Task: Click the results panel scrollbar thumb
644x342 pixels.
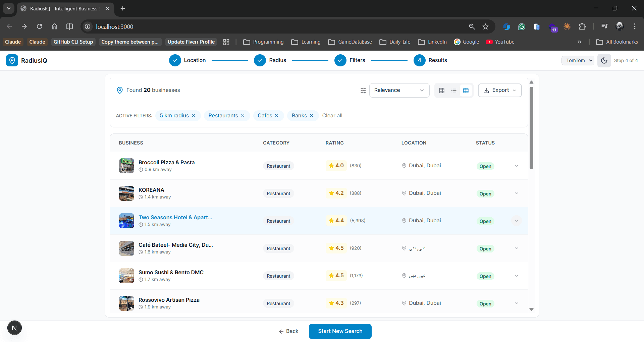Action: coord(531,128)
